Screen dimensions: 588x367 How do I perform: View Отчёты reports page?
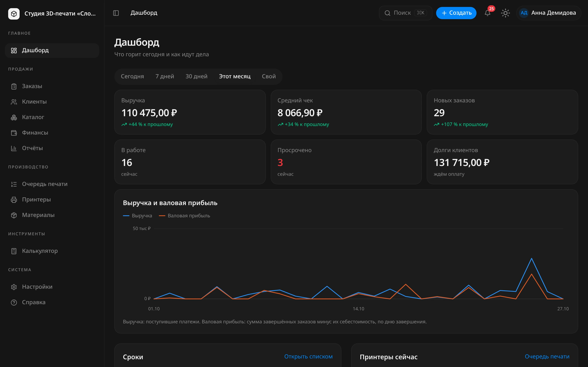pyautogui.click(x=52, y=148)
